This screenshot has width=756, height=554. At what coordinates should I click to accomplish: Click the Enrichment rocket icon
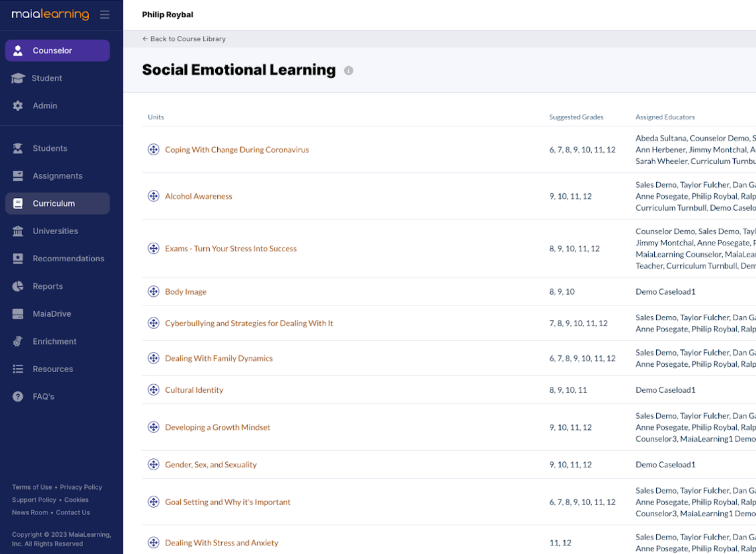click(x=18, y=341)
